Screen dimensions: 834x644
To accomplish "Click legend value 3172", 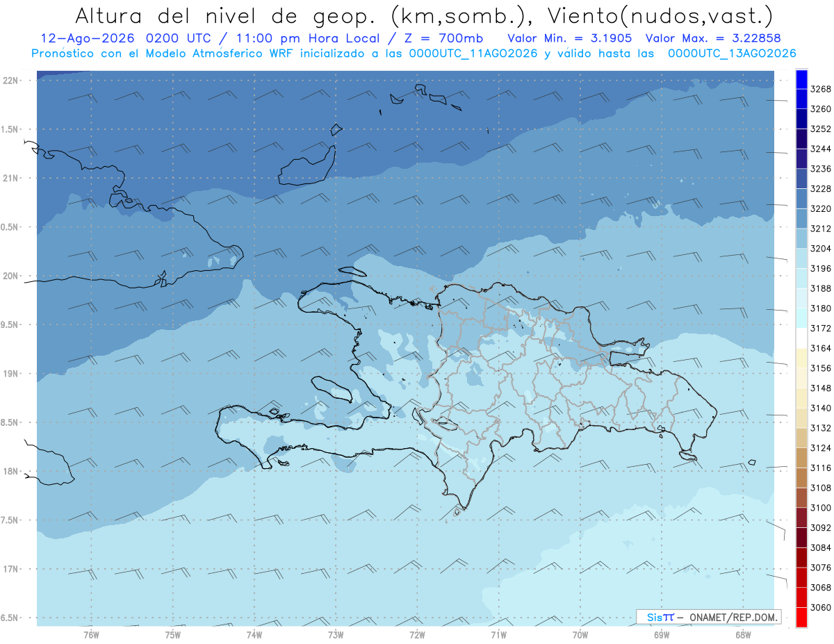I will pyautogui.click(x=821, y=329).
